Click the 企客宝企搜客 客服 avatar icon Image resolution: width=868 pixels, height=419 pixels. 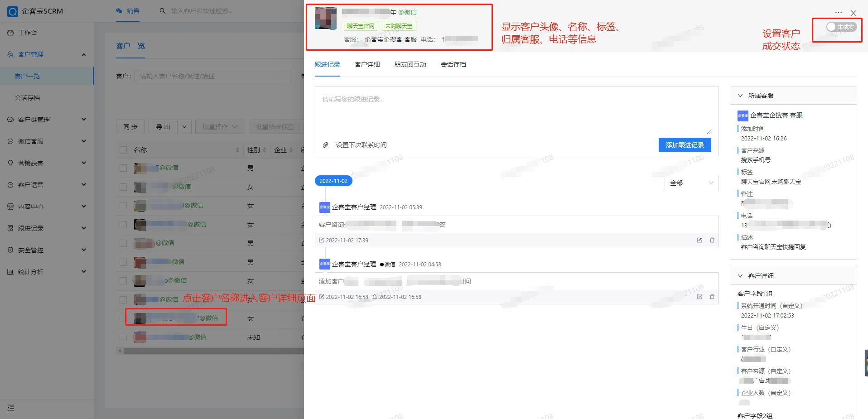(743, 116)
